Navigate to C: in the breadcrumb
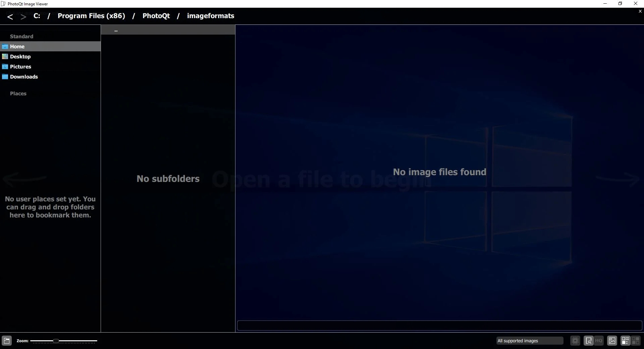 pos(37,16)
